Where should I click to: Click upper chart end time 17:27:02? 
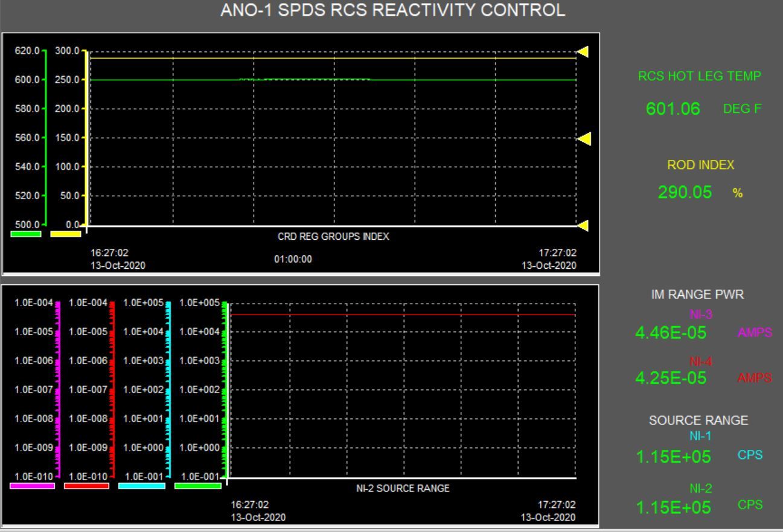(x=557, y=253)
